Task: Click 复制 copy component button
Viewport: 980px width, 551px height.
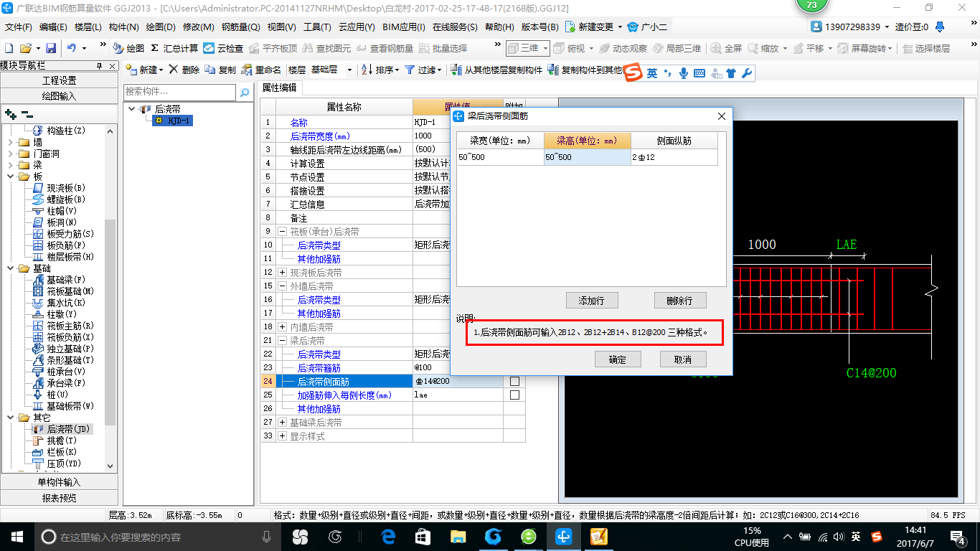Action: pyautogui.click(x=220, y=70)
